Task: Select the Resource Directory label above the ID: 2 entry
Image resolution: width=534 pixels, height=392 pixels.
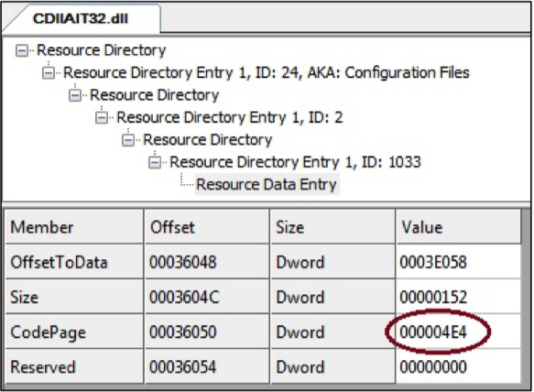Action: (154, 95)
